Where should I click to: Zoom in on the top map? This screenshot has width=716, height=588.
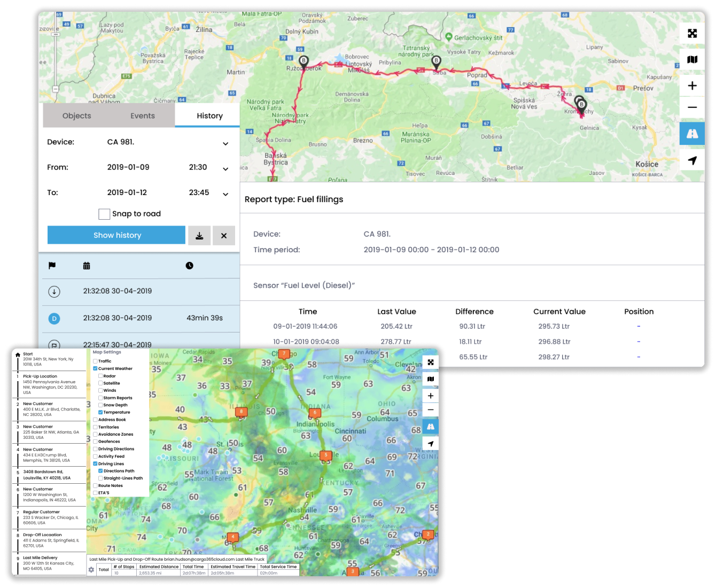click(x=692, y=86)
